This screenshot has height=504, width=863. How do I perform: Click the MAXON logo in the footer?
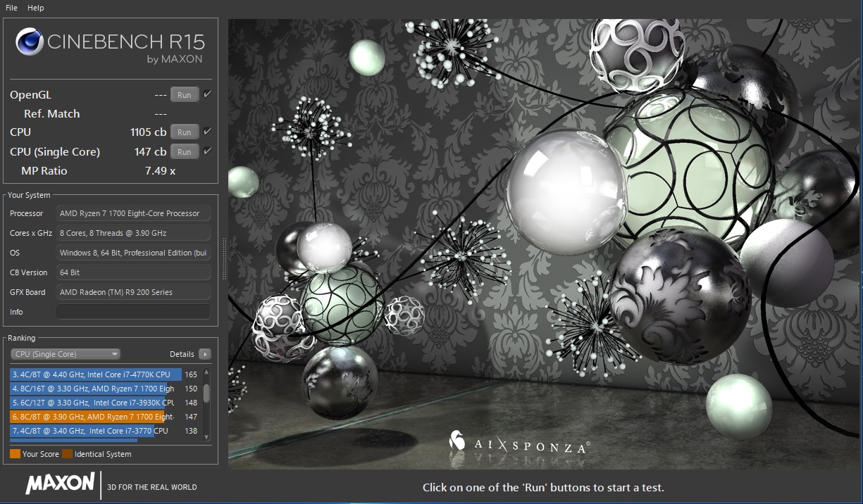pyautogui.click(x=60, y=484)
